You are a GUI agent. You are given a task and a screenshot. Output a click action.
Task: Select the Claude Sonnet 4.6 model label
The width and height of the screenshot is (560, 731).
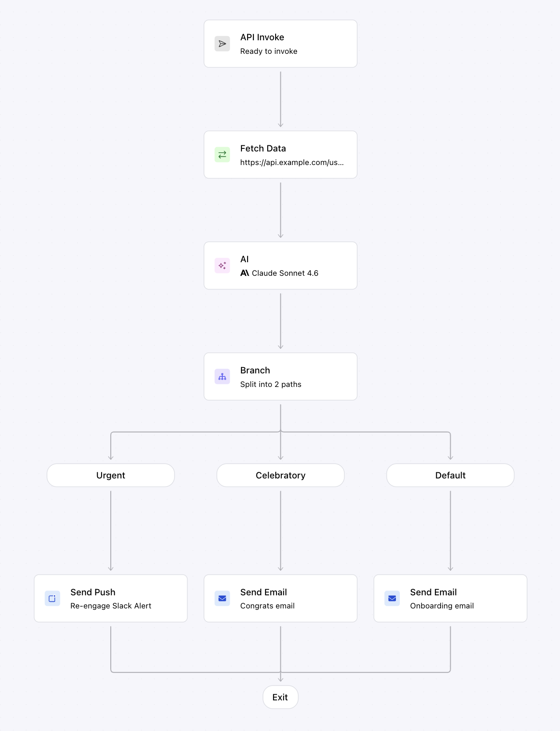point(285,273)
